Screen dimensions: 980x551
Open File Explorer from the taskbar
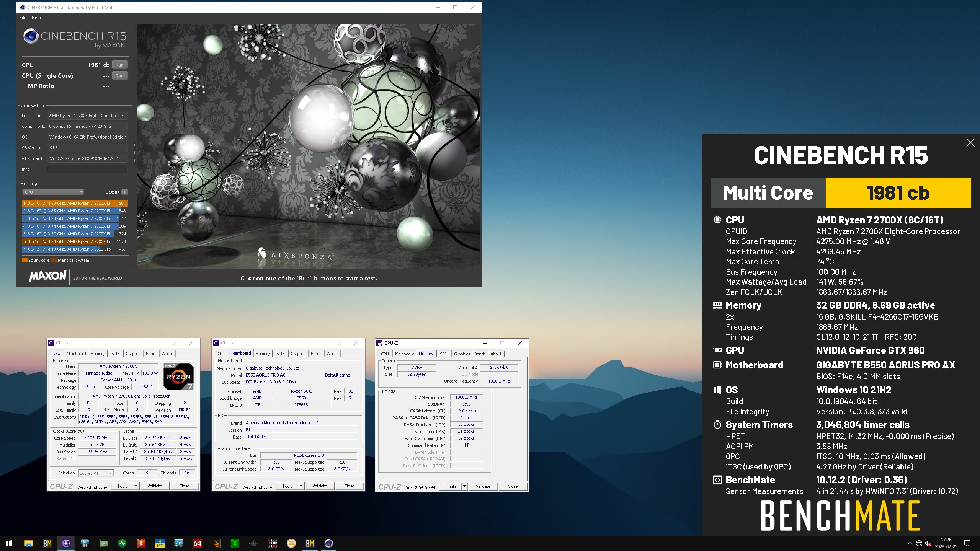pos(28,543)
